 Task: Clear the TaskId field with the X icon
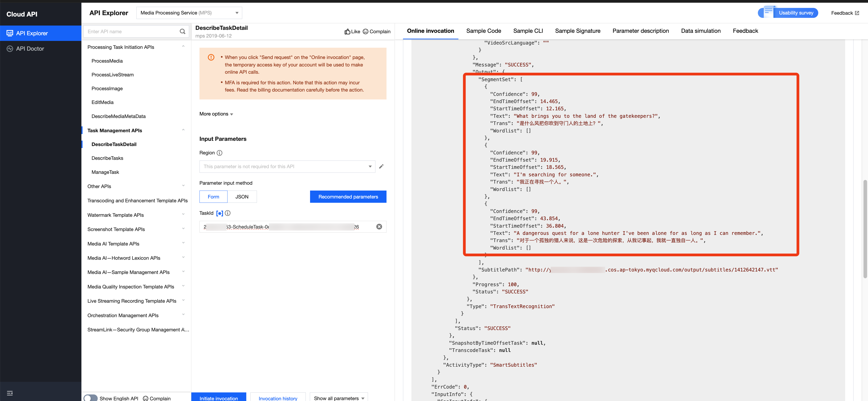click(379, 226)
